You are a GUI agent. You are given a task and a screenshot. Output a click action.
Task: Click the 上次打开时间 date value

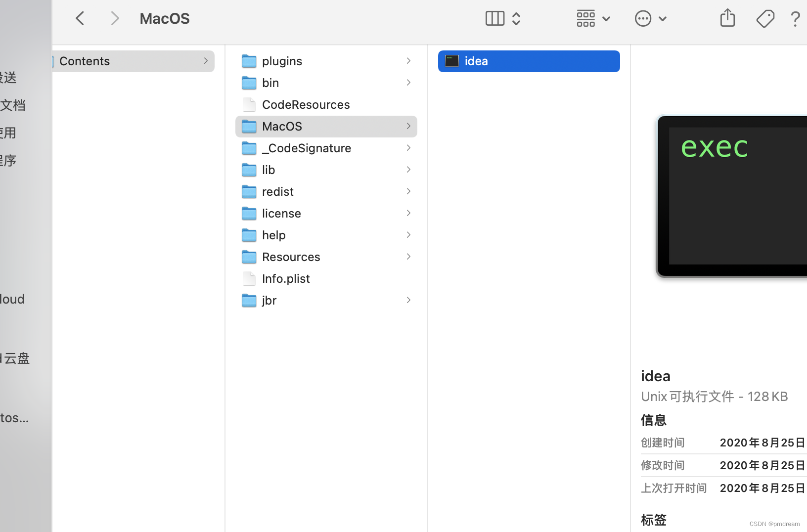pos(763,488)
